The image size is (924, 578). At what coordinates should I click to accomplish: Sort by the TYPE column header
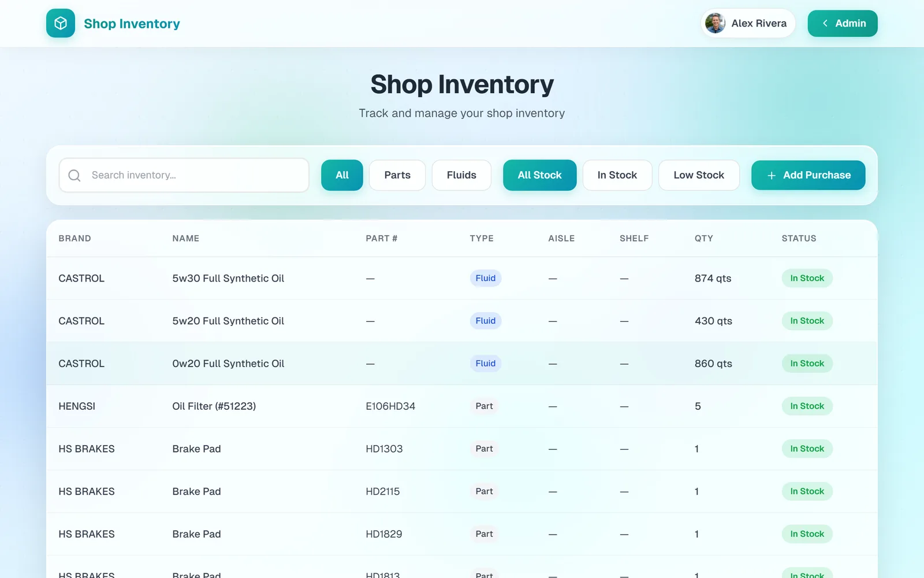pos(482,238)
